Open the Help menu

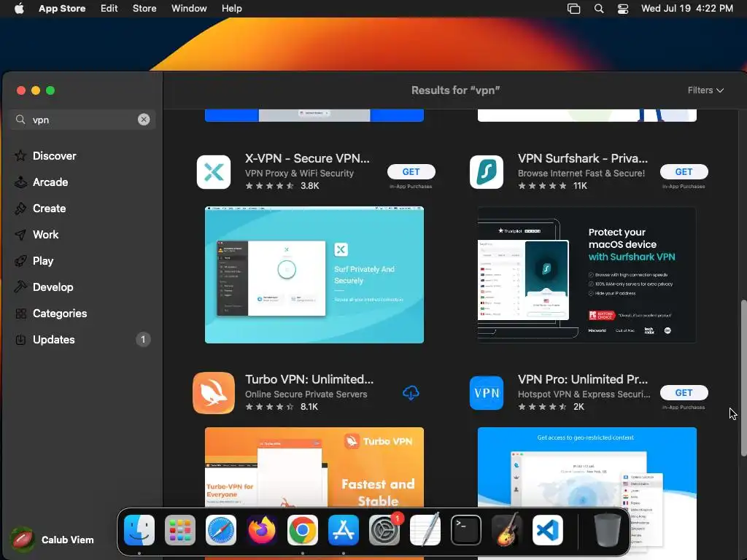(231, 8)
